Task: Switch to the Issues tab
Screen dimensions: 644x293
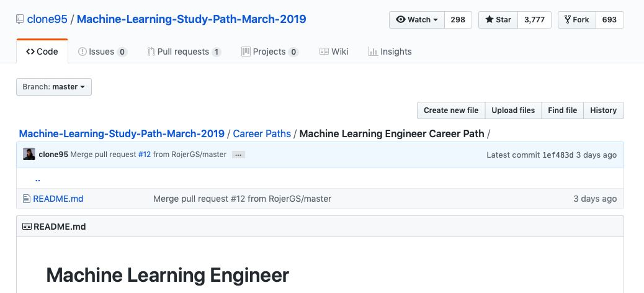Action: click(102, 52)
